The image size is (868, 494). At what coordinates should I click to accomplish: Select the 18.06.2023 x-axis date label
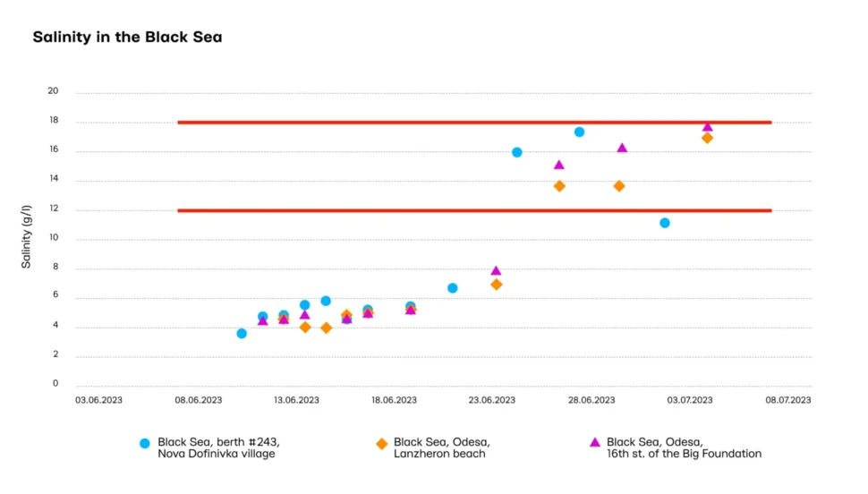coord(395,401)
